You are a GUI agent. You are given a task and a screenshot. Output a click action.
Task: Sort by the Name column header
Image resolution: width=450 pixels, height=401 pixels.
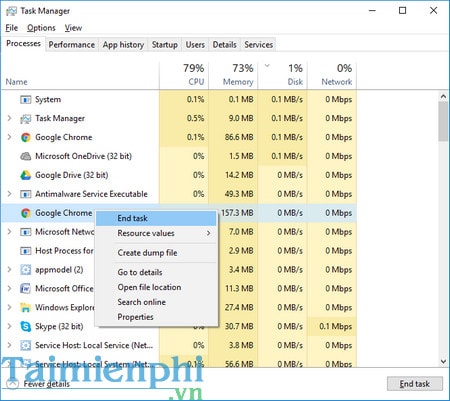[80, 76]
